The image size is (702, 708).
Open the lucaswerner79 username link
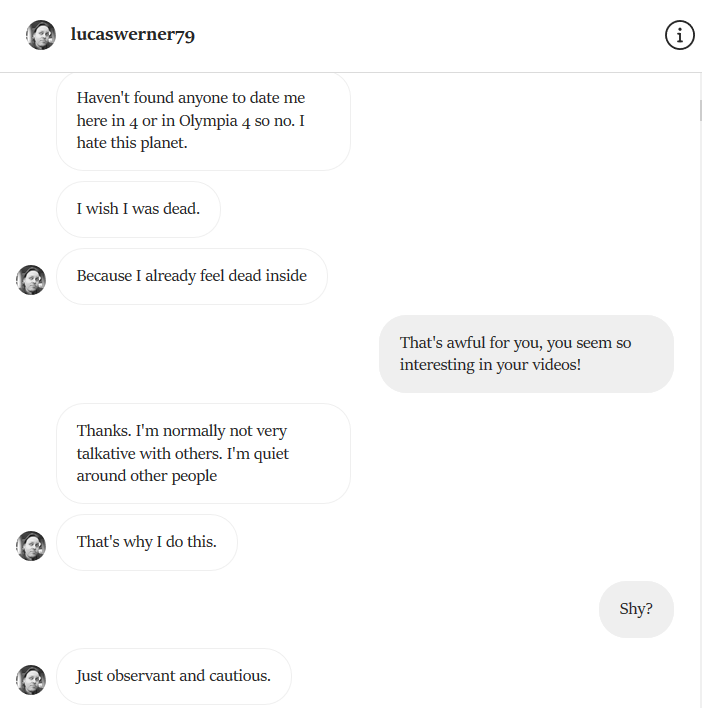tap(133, 34)
